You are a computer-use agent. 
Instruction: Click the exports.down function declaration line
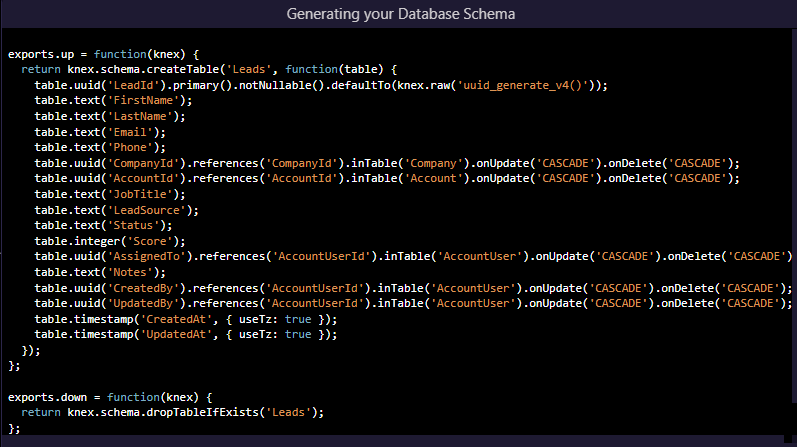110,397
